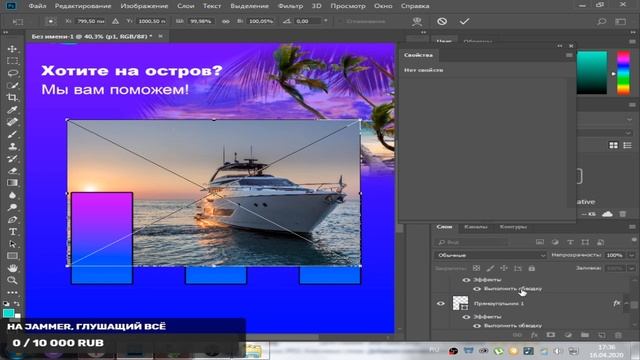Toggle lock all padlock icon
This screenshot has height=360, width=640.
coord(531,268)
